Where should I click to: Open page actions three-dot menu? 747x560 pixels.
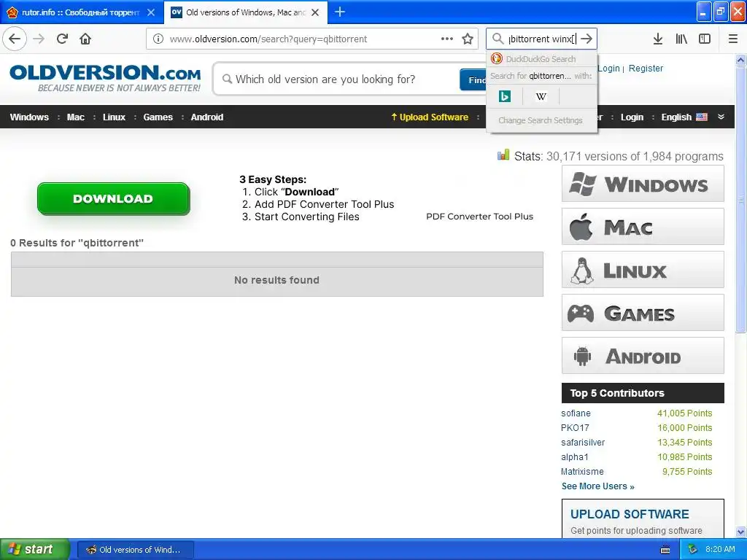pos(447,39)
